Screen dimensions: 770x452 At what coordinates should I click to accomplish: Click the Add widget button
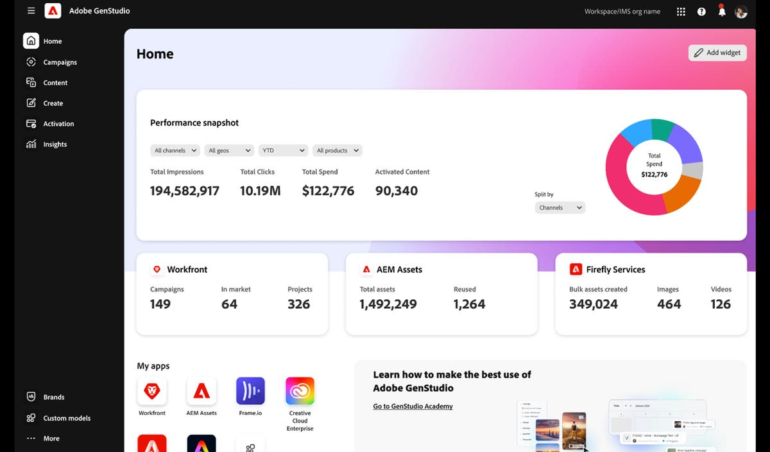(x=717, y=53)
